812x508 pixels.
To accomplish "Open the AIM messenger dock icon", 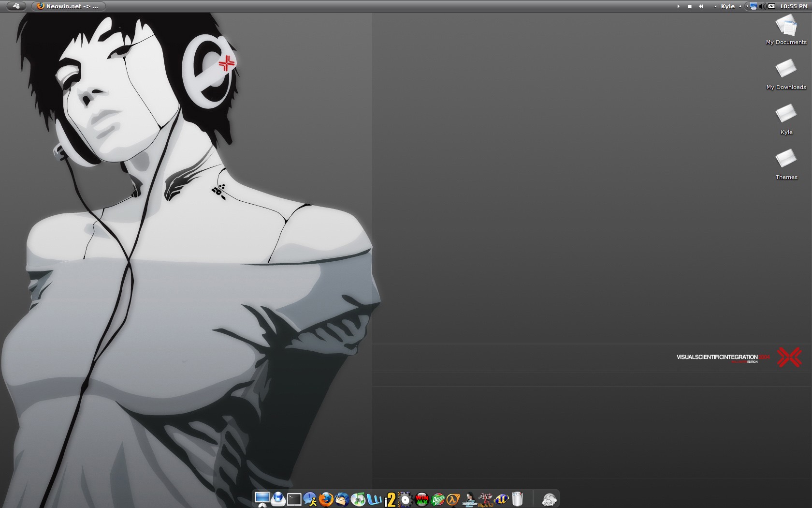I will coord(310,499).
